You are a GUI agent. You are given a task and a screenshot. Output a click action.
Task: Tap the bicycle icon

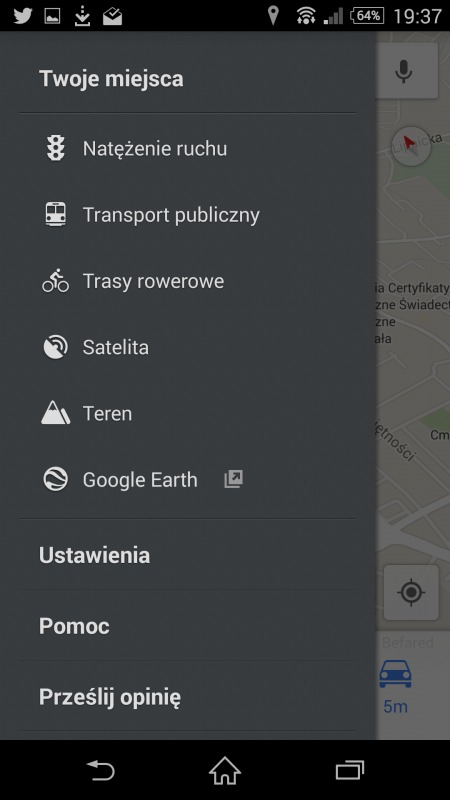tap(56, 281)
